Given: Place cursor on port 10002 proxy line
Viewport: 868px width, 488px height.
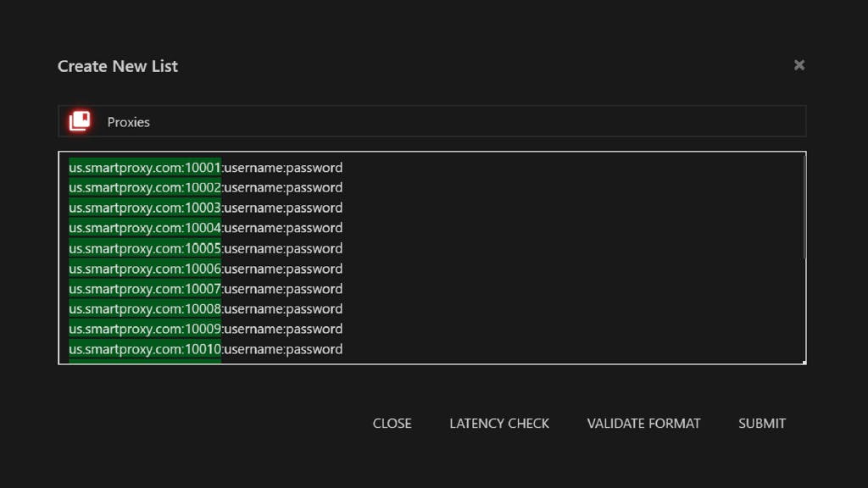Looking at the screenshot, I should (x=205, y=187).
